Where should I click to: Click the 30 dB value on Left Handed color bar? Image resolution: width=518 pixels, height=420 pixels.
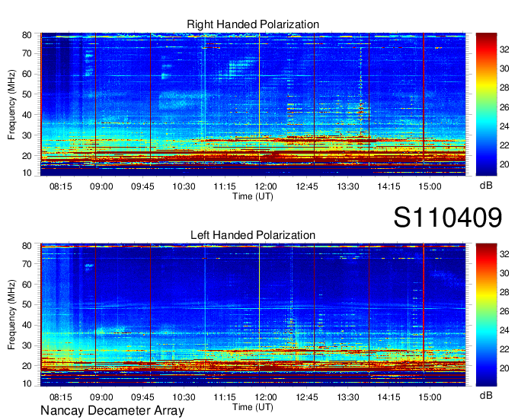504,273
